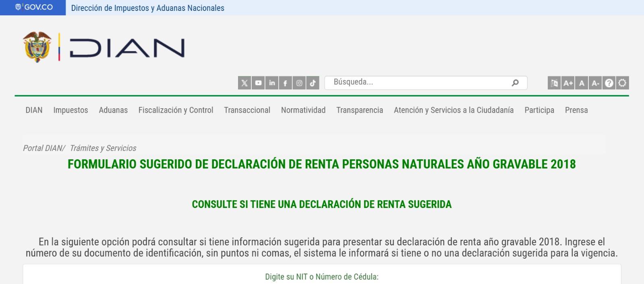Open the Prensa menu
Viewport: 644px width, 284px height.
pyautogui.click(x=576, y=110)
